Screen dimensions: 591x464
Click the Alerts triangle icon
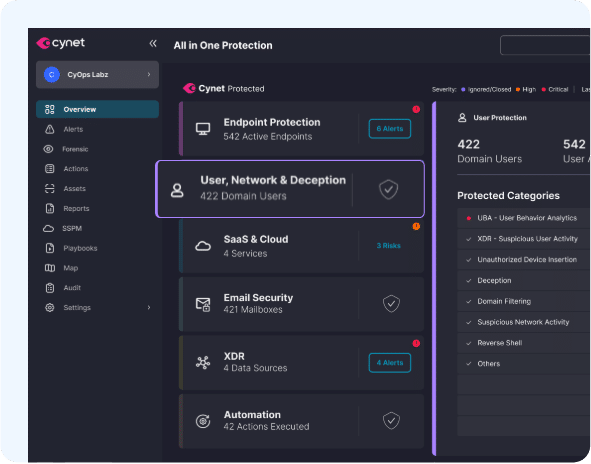pyautogui.click(x=50, y=129)
